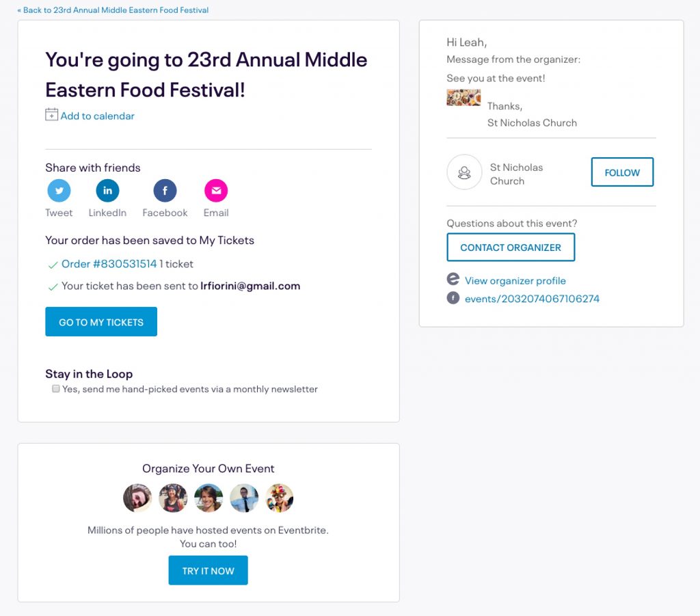The height and width of the screenshot is (616, 700).
Task: Click the organizer's food photo thumbnail
Action: 463,96
